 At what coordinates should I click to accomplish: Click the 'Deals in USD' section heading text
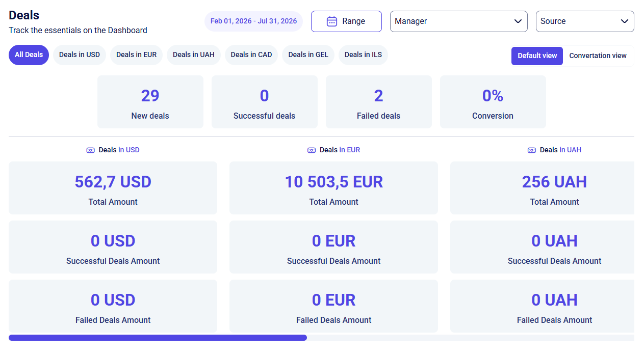pyautogui.click(x=119, y=150)
